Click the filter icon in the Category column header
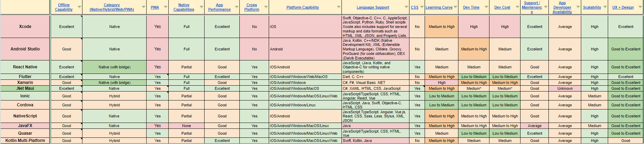644x144 pixels. [x=143, y=7]
